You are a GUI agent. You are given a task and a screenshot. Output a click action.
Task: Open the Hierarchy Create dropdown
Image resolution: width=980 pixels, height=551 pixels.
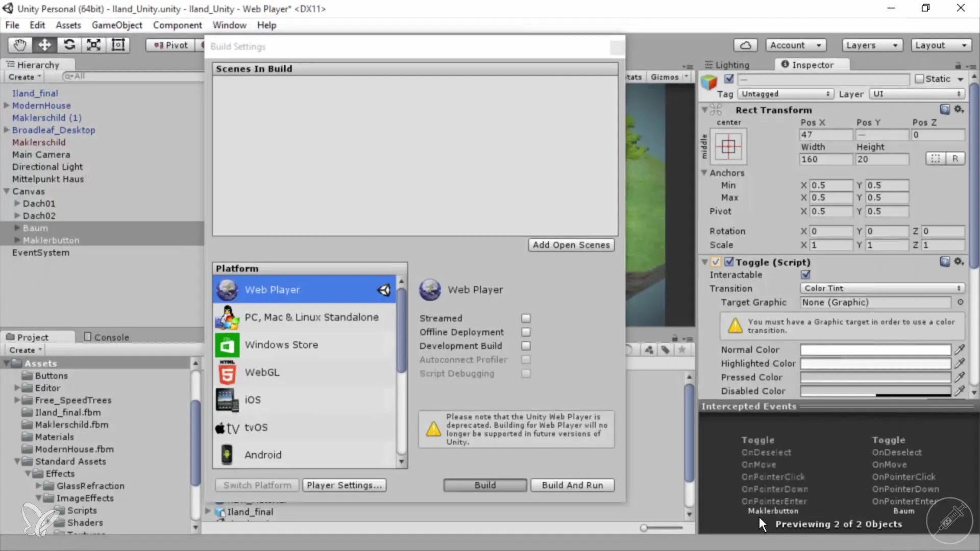click(24, 77)
